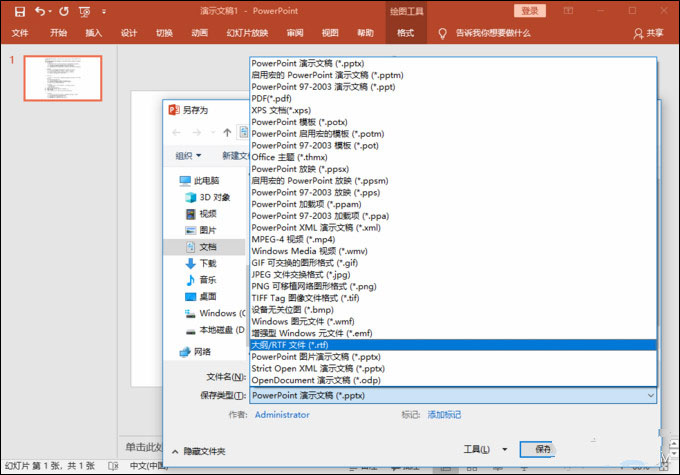Choose Windows Media 视频 (*.wmv) type
This screenshot has width=680, height=475.
(x=453, y=251)
